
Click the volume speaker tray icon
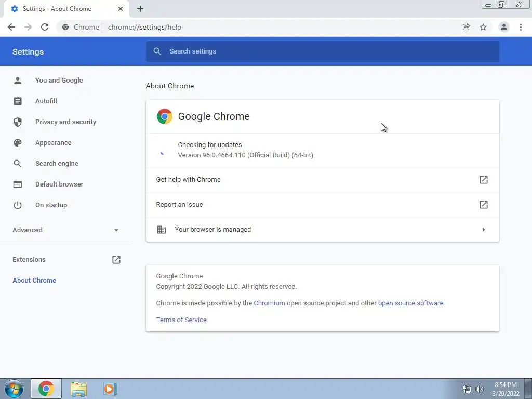pyautogui.click(x=480, y=389)
